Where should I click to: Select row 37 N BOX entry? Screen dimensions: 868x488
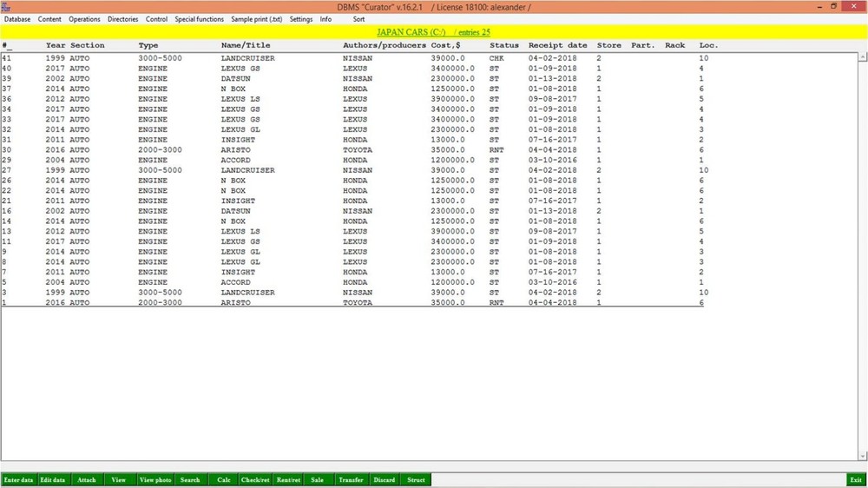pos(354,89)
